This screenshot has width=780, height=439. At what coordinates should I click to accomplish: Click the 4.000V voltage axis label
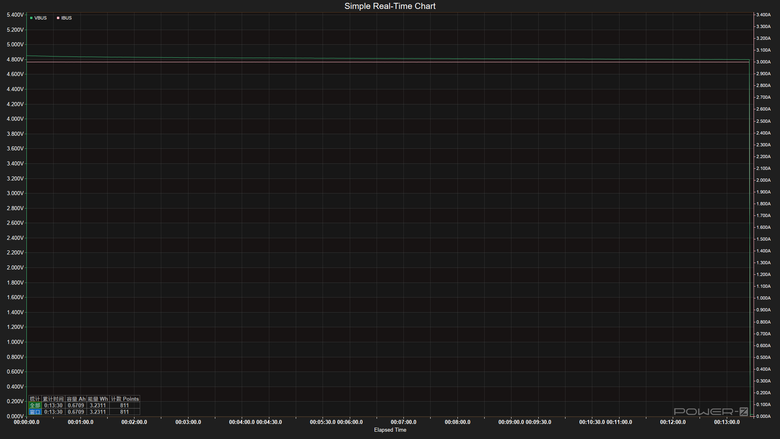[x=15, y=119]
